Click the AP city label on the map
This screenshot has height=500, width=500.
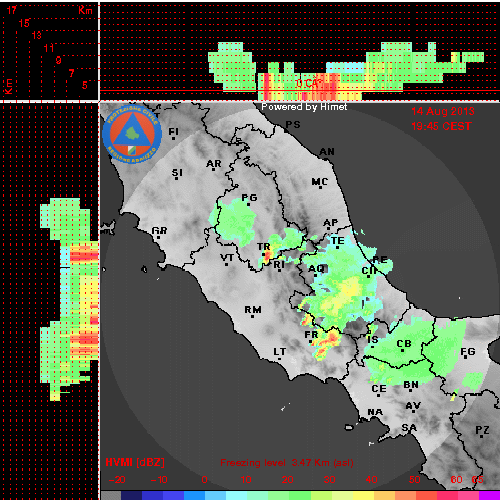331,223
